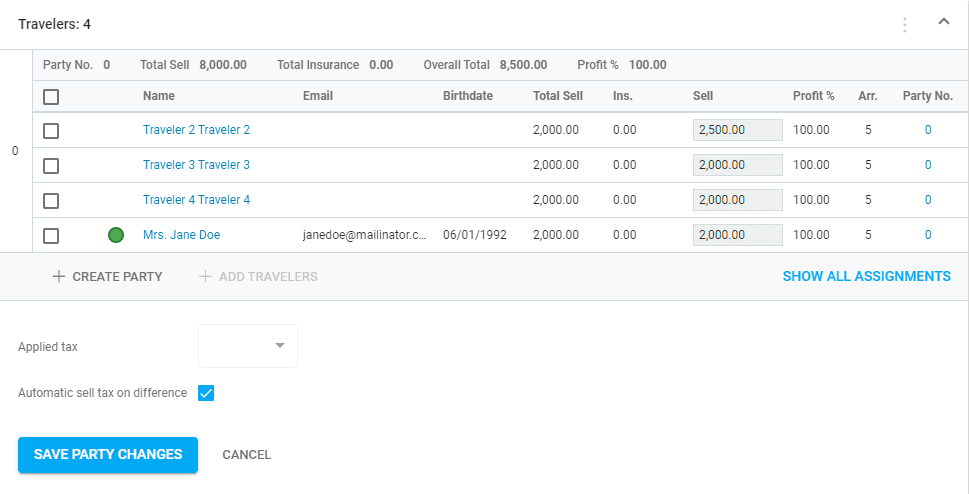Click the Party No. column header

coord(928,96)
